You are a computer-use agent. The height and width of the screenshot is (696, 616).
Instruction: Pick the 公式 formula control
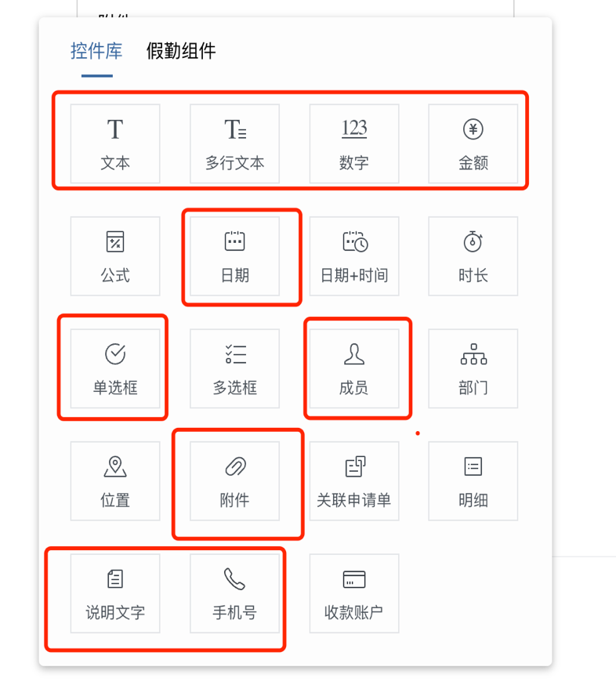click(115, 256)
